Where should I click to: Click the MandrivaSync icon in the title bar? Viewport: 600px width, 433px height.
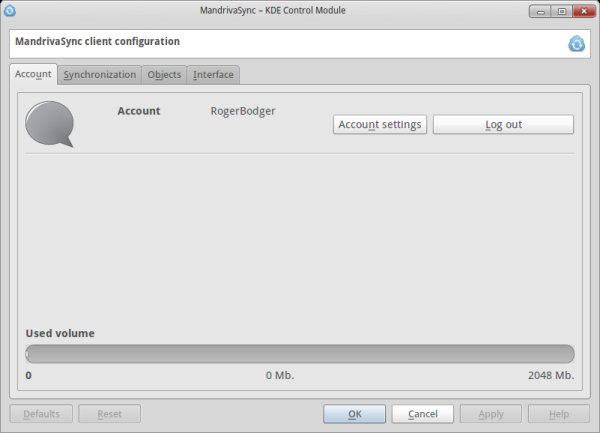point(10,10)
